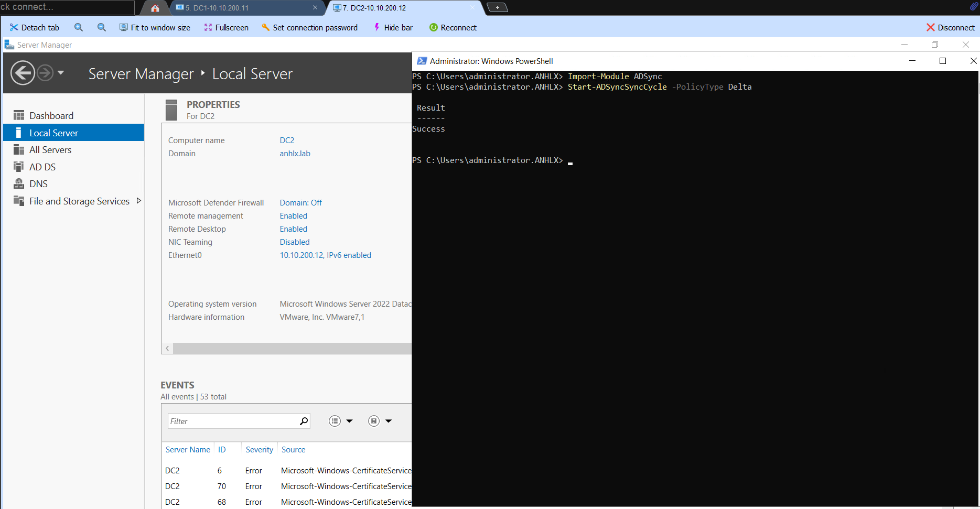980x509 pixels.
Task: Click the events filter search icon
Action: point(304,421)
